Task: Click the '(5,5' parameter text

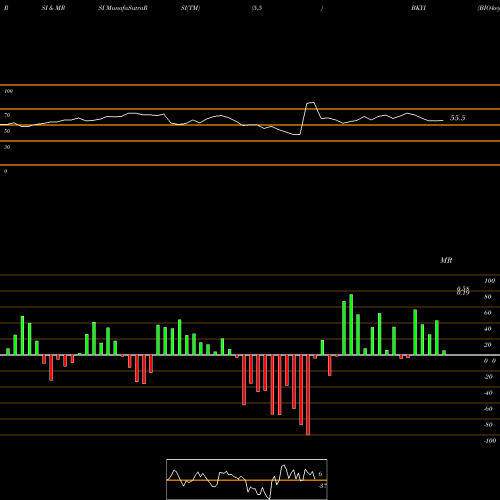Action: tap(257, 8)
